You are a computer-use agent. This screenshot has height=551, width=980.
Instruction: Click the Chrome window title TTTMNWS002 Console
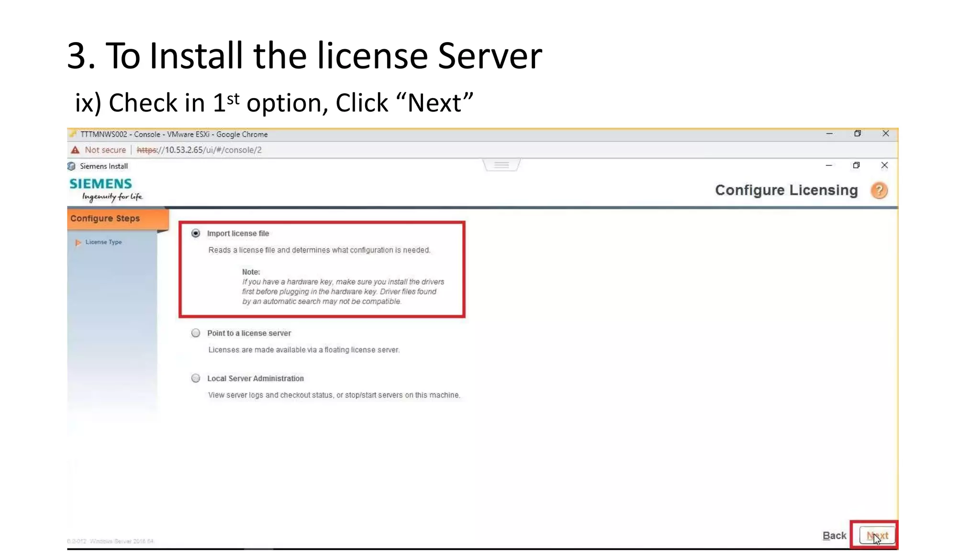174,134
